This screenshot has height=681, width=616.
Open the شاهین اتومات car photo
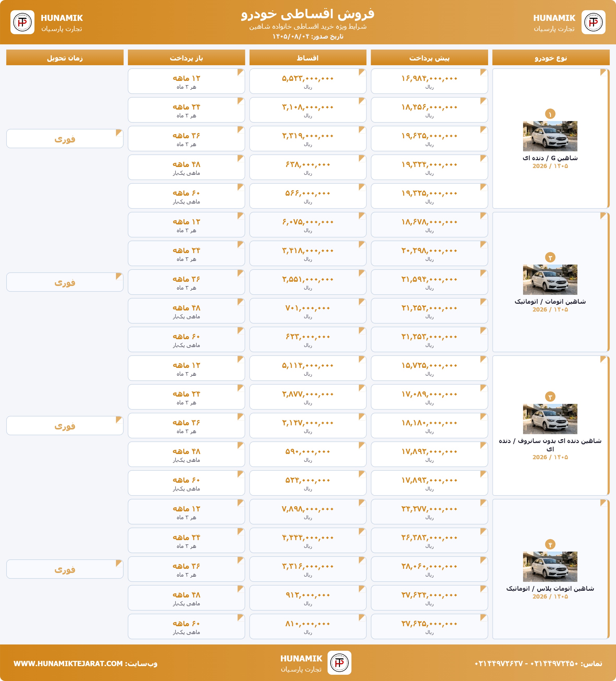(x=550, y=280)
